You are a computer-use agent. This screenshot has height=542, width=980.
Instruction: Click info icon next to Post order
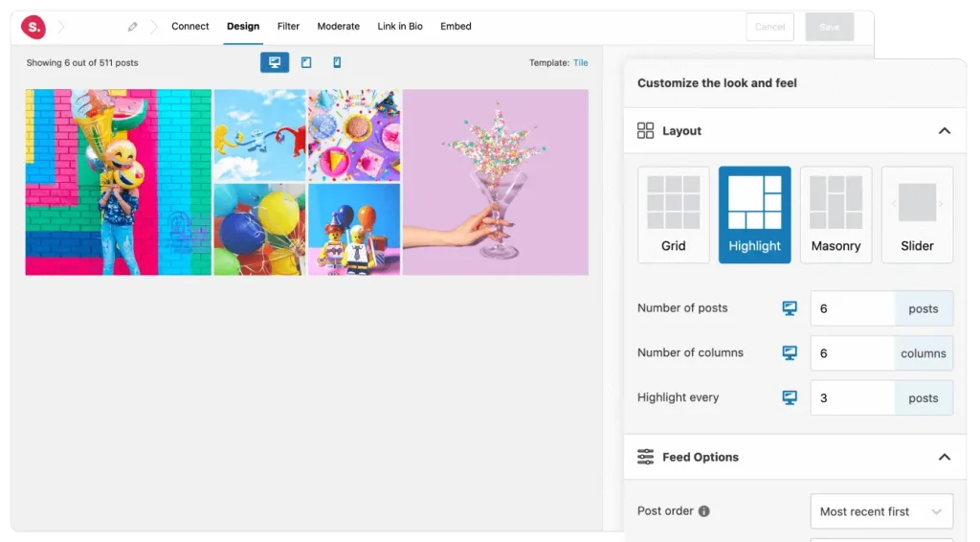(x=704, y=511)
